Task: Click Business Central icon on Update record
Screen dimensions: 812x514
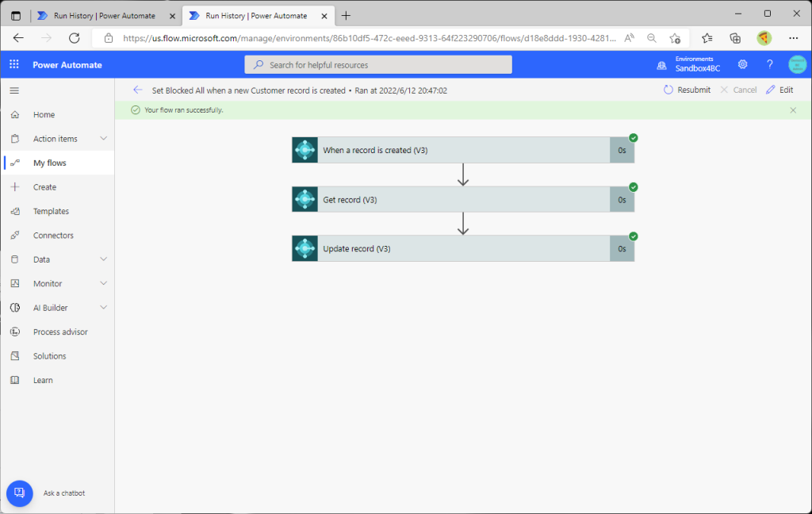Action: (305, 249)
